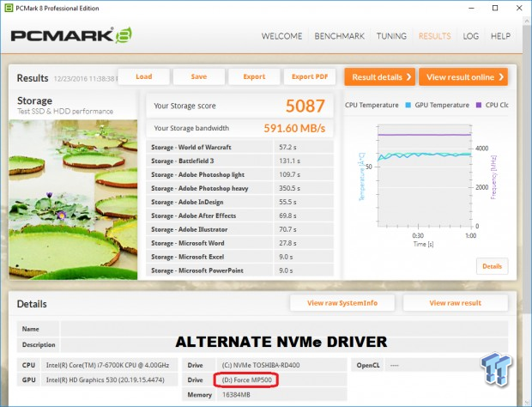Image resolution: width=532 pixels, height=407 pixels.
Task: Select the Battlefield 3 row
Action: [239, 161]
